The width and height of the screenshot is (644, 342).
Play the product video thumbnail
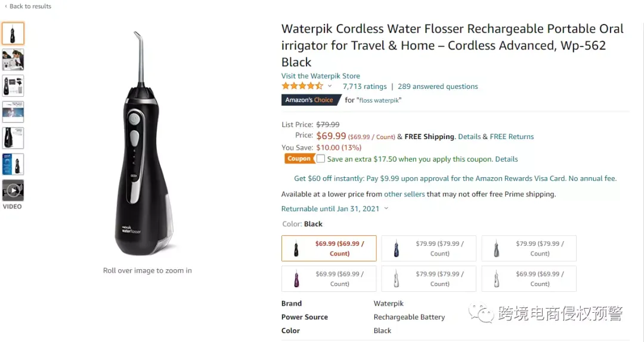click(13, 190)
